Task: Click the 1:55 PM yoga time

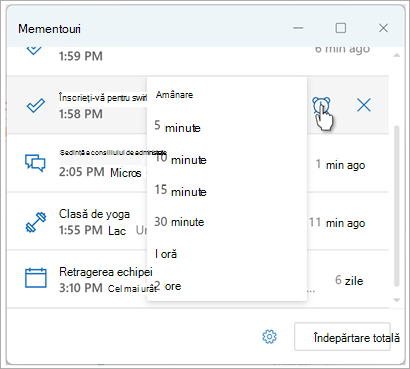Action: [81, 230]
